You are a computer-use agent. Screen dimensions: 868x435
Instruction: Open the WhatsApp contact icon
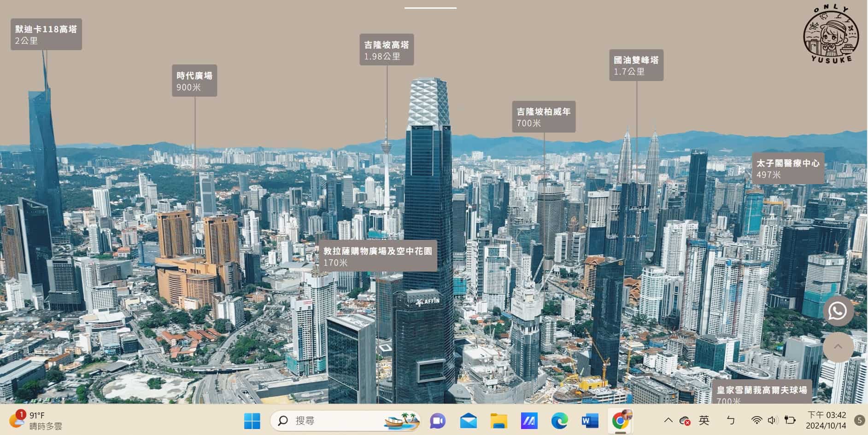tap(838, 311)
